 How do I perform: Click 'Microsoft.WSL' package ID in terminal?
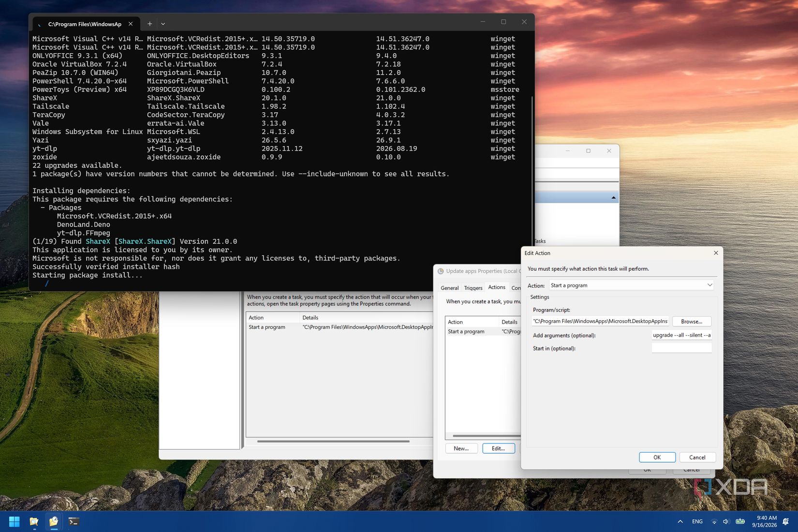(174, 132)
